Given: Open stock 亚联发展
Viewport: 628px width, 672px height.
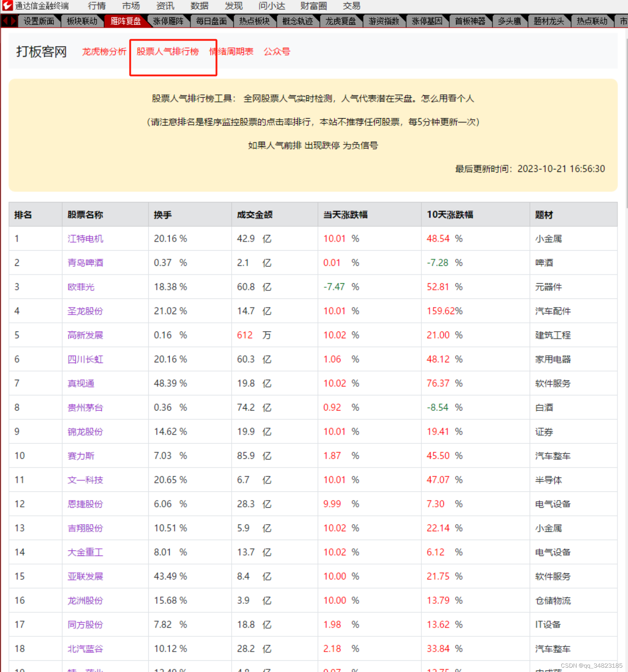Looking at the screenshot, I should click(85, 576).
